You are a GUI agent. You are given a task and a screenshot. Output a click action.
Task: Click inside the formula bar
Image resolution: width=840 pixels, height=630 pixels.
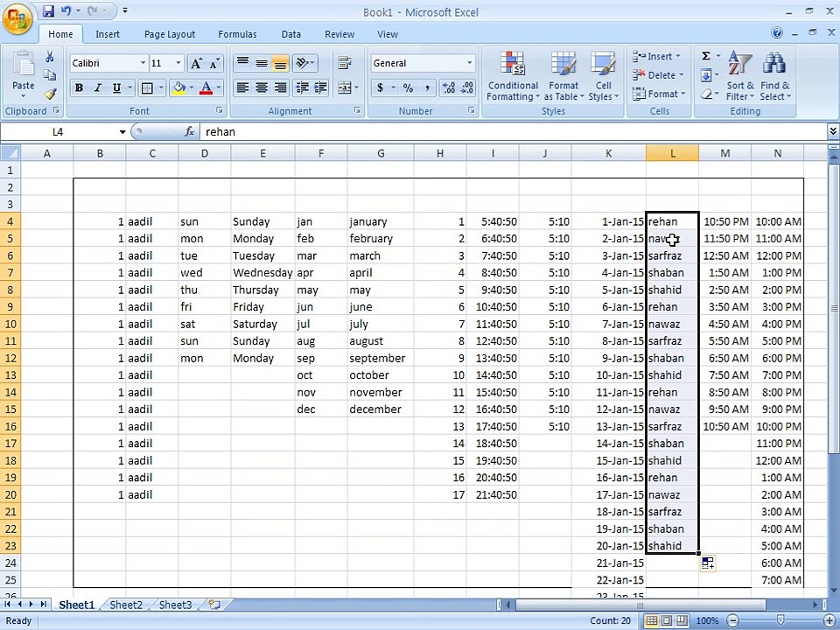click(513, 132)
